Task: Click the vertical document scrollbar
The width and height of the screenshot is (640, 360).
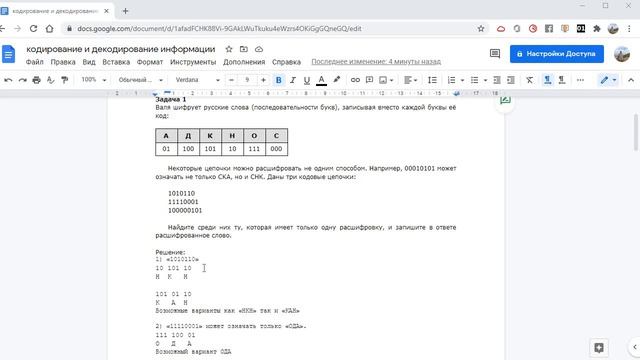Action: [x=636, y=133]
